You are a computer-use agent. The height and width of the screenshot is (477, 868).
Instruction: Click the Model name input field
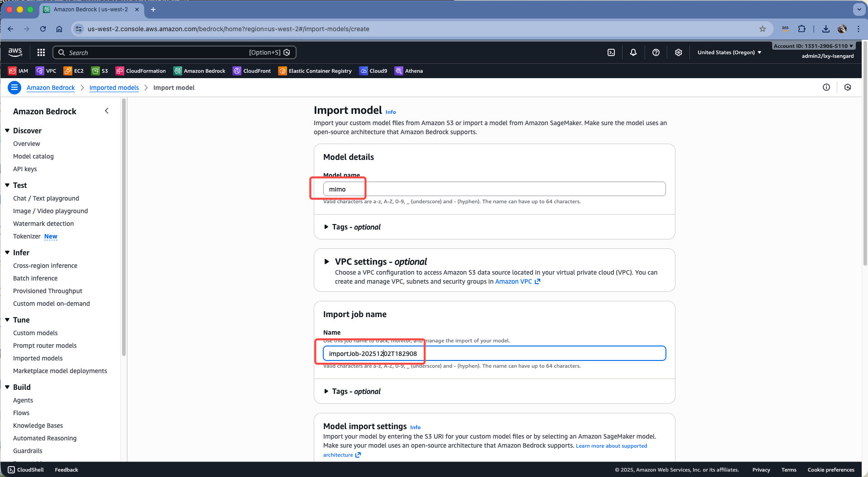pyautogui.click(x=494, y=189)
